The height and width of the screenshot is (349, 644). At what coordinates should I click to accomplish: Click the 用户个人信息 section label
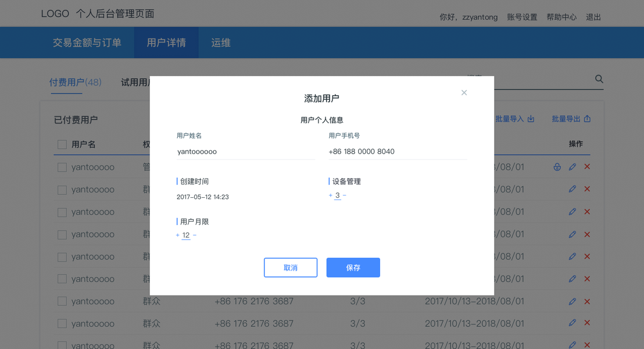click(x=321, y=120)
